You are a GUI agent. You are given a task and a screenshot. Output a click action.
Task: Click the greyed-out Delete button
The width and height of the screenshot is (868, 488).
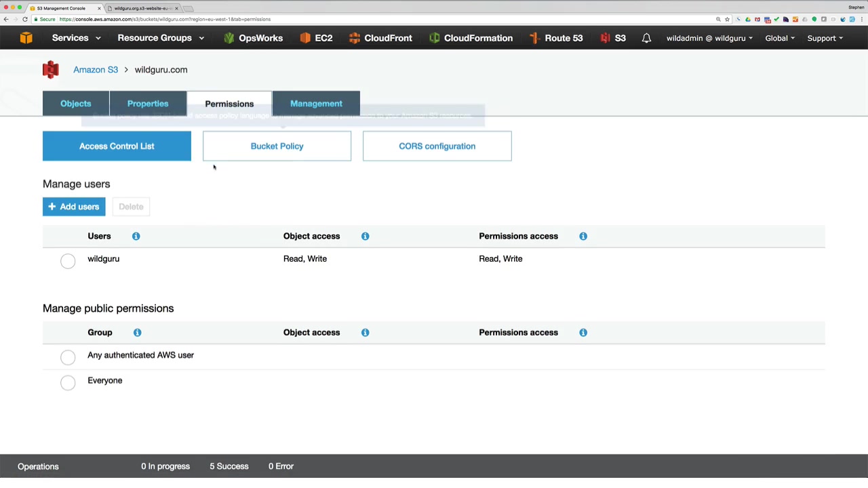click(x=131, y=207)
